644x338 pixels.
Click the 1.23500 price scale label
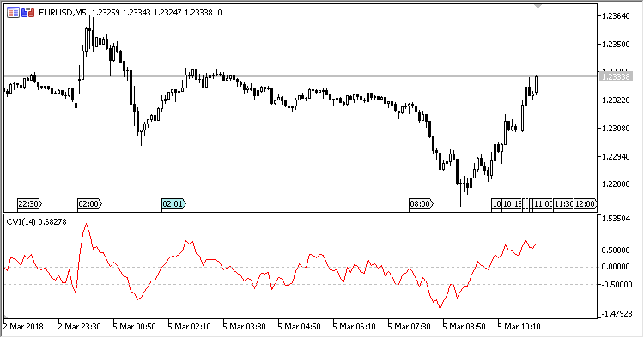(x=616, y=45)
